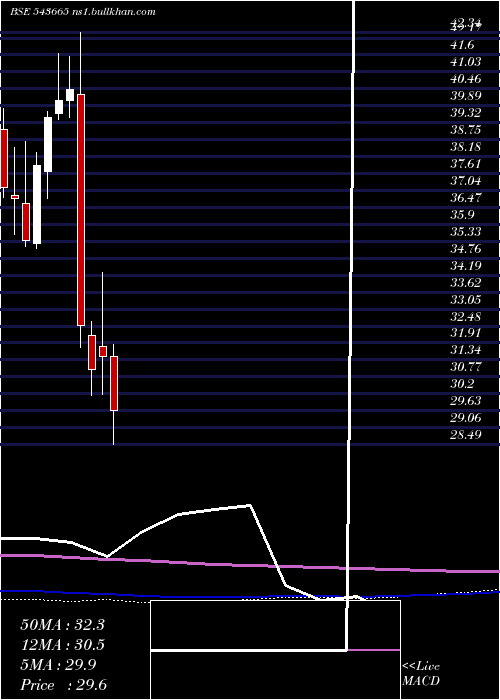Click the 34.19 price axis label
The width and height of the screenshot is (500, 700).
(x=465, y=266)
